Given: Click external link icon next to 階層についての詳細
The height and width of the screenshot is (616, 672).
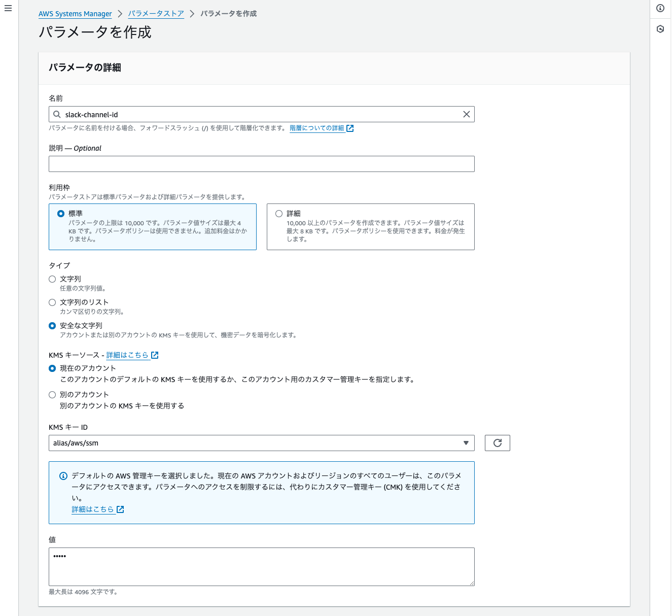Looking at the screenshot, I should [350, 128].
